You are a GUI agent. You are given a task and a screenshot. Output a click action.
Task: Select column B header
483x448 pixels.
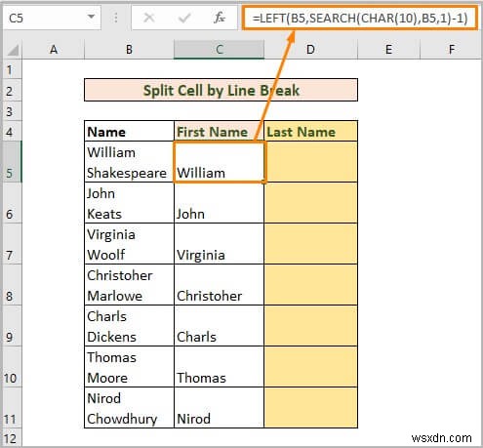pyautogui.click(x=129, y=50)
